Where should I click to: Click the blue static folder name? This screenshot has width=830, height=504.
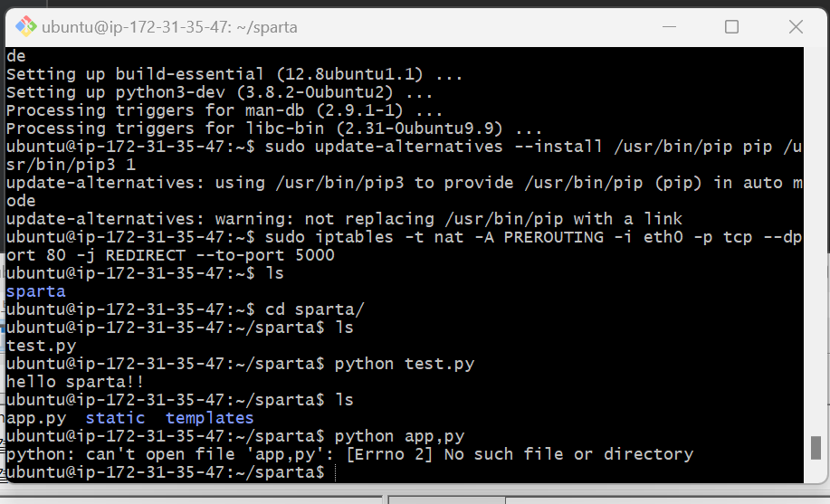[x=115, y=418]
